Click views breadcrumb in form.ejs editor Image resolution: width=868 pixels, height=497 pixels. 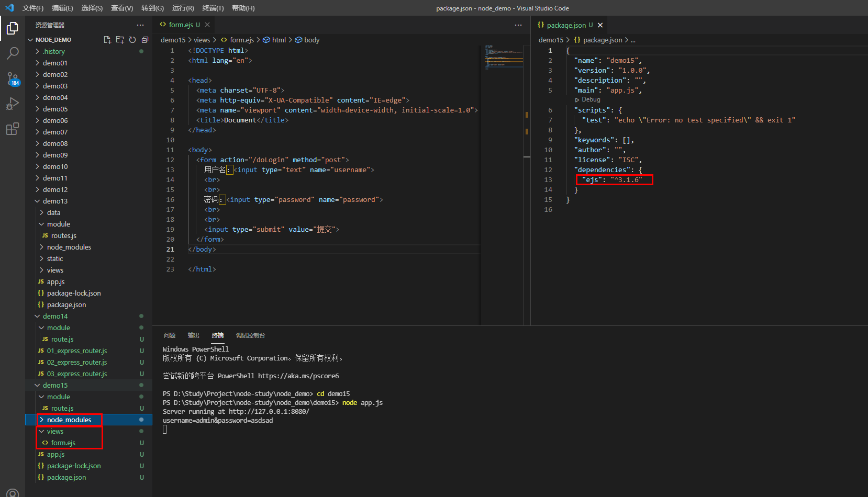pos(202,40)
